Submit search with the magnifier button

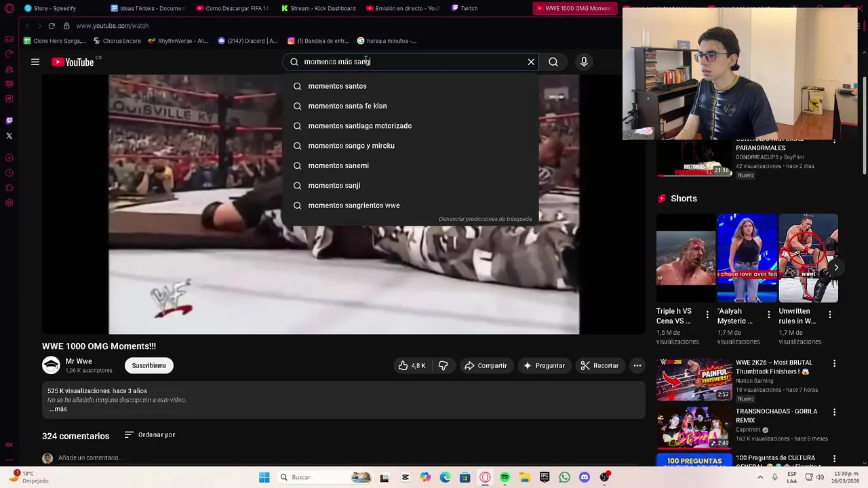pos(553,62)
